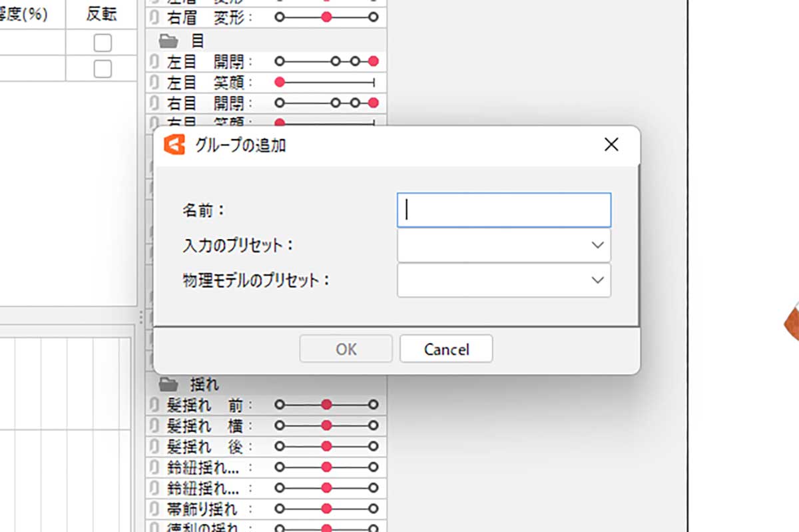Click the 目 folder icon
Viewport: 799px width, 532px height.
coord(169,41)
